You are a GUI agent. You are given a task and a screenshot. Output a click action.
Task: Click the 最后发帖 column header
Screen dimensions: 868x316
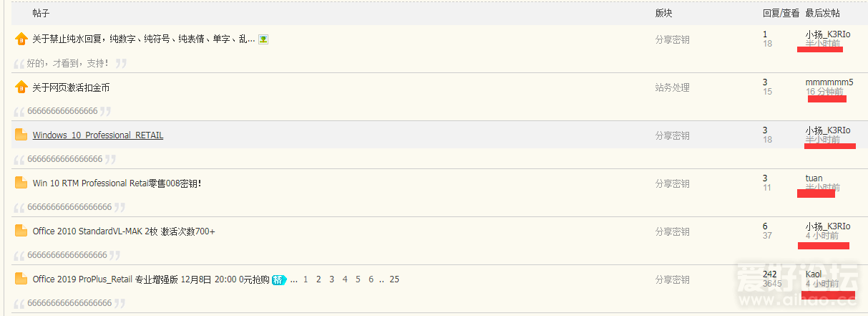[823, 13]
